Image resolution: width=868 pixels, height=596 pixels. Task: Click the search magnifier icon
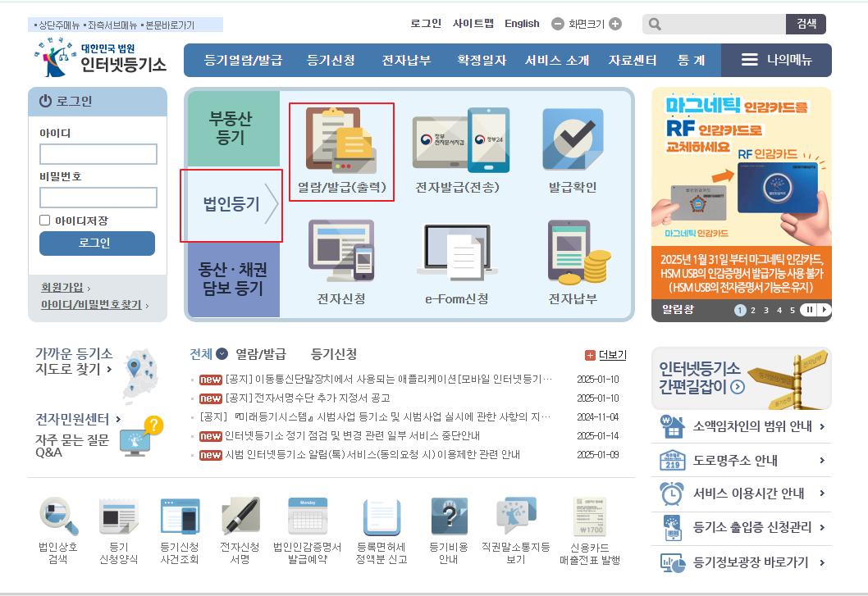coord(655,25)
